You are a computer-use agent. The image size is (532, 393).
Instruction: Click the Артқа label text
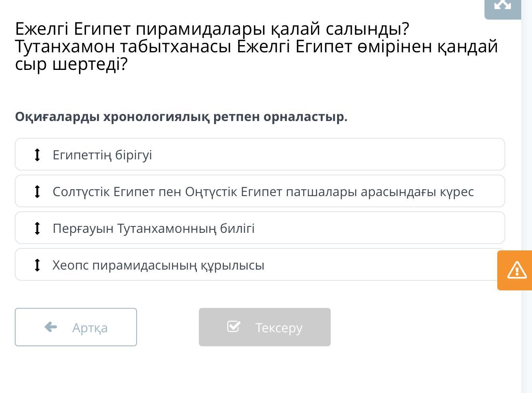[x=90, y=328]
